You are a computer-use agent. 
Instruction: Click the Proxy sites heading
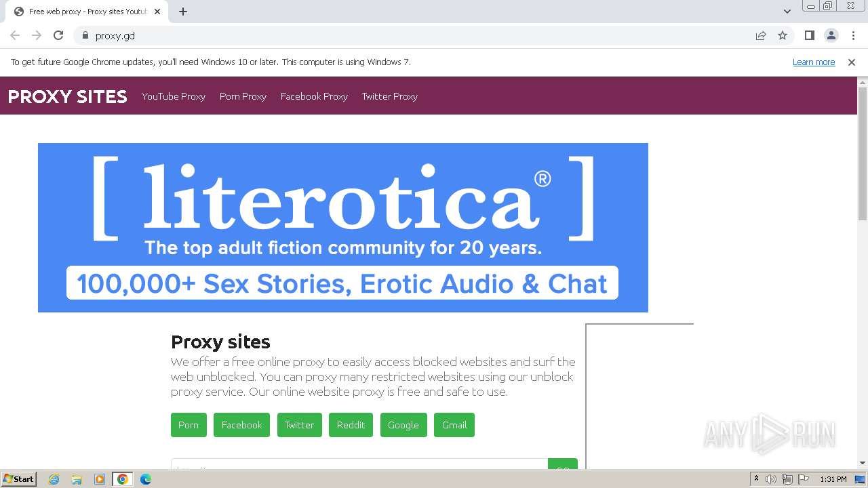tap(220, 342)
